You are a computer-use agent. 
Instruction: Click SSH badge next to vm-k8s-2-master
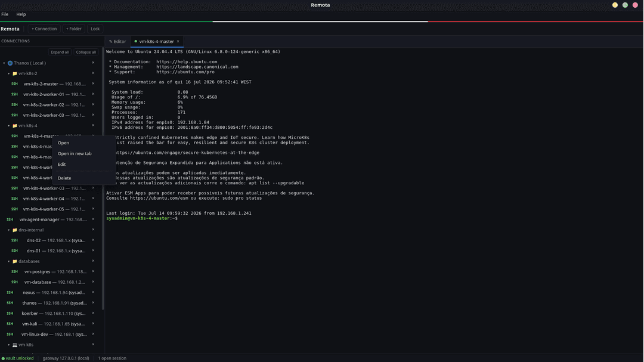click(14, 84)
